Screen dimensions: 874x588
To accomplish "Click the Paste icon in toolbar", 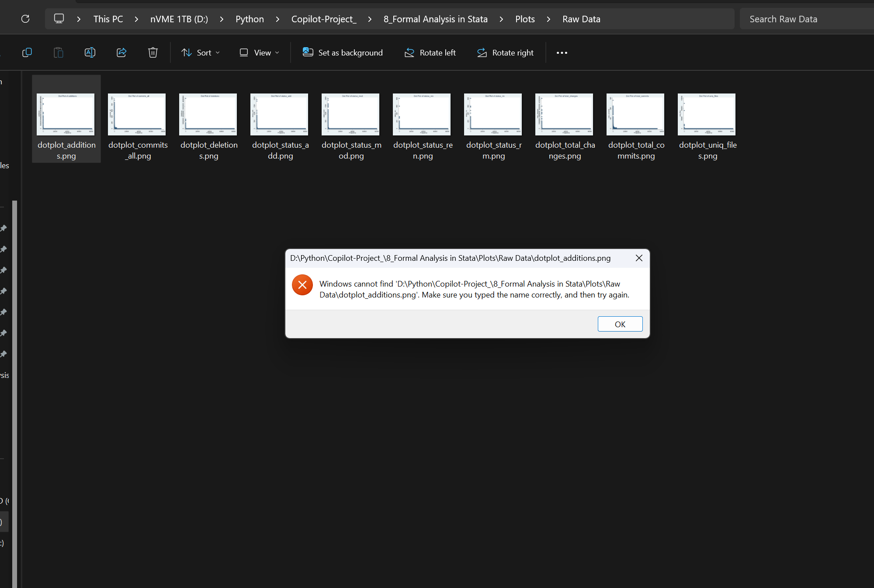I will [59, 52].
